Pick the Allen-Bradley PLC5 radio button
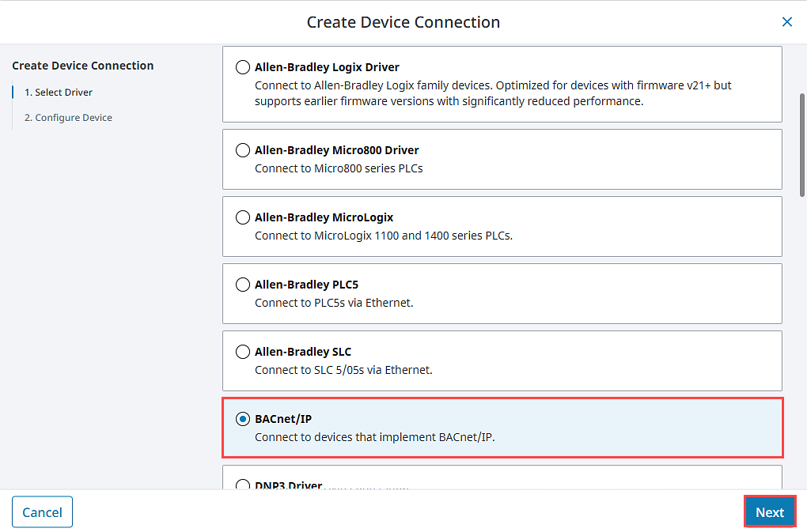 click(242, 285)
